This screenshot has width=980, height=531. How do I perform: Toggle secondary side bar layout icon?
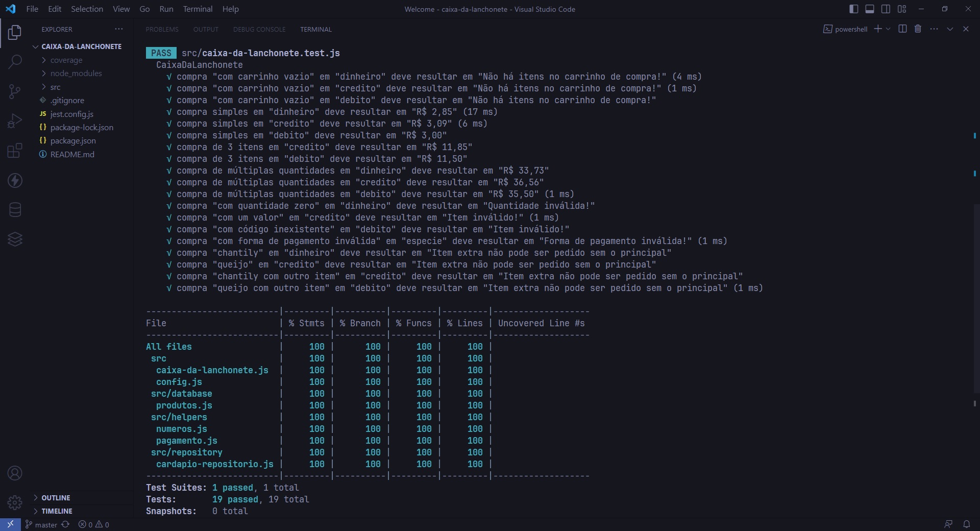[886, 9]
